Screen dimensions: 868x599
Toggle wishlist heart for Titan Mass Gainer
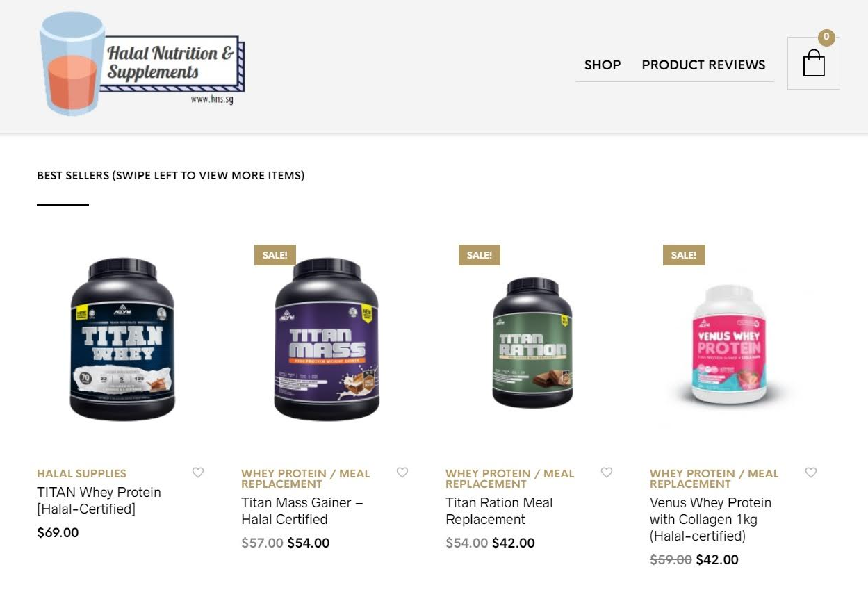402,473
